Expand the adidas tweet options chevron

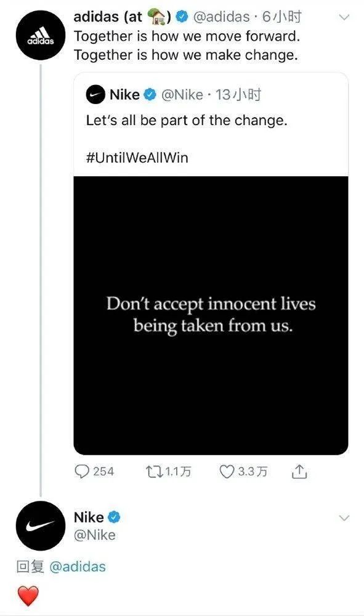coord(344,17)
